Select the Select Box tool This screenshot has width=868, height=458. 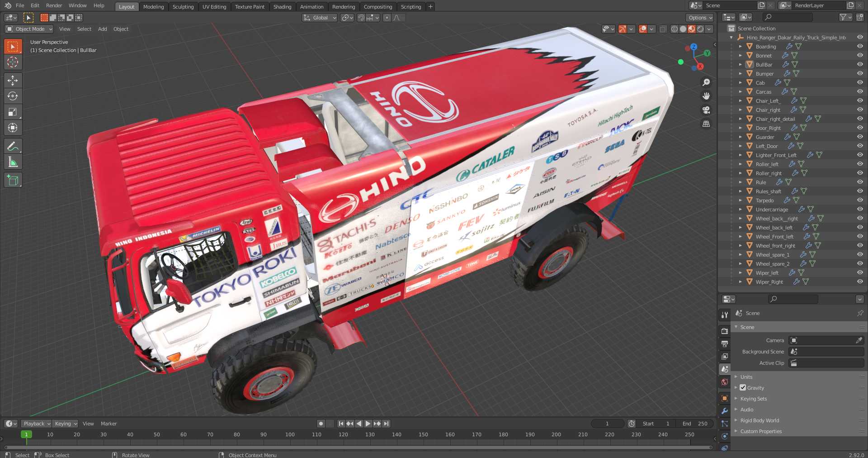[x=13, y=46]
